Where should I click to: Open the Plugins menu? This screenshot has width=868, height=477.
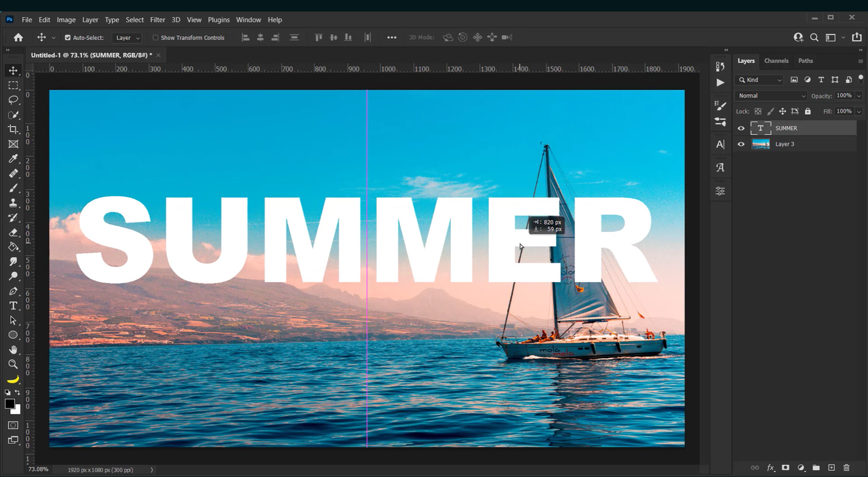point(218,20)
